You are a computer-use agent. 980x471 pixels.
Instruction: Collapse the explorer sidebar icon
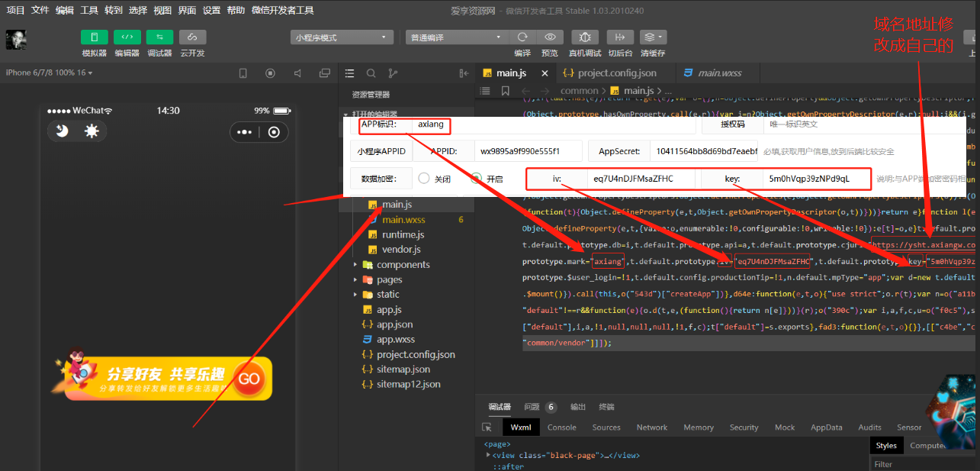tap(464, 73)
